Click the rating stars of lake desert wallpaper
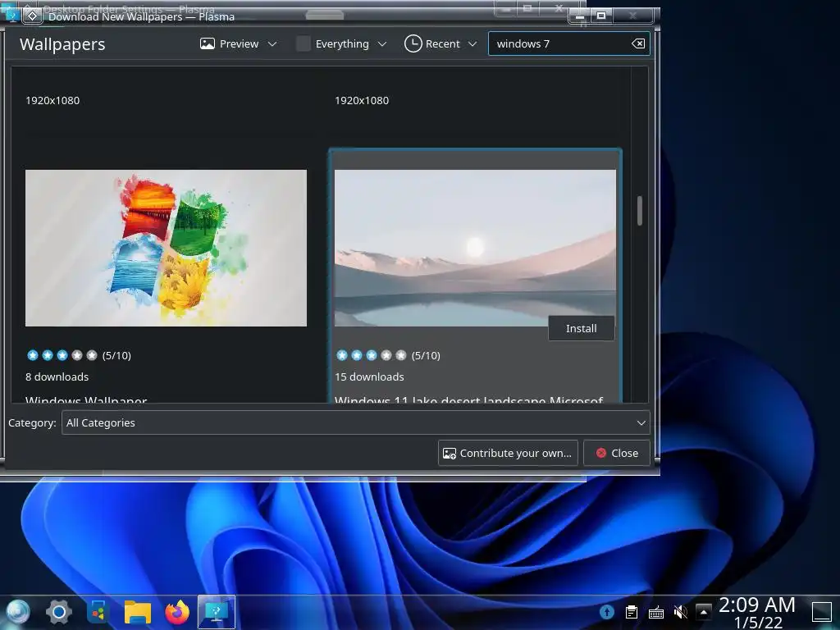Viewport: 840px width, 630px height. point(372,355)
